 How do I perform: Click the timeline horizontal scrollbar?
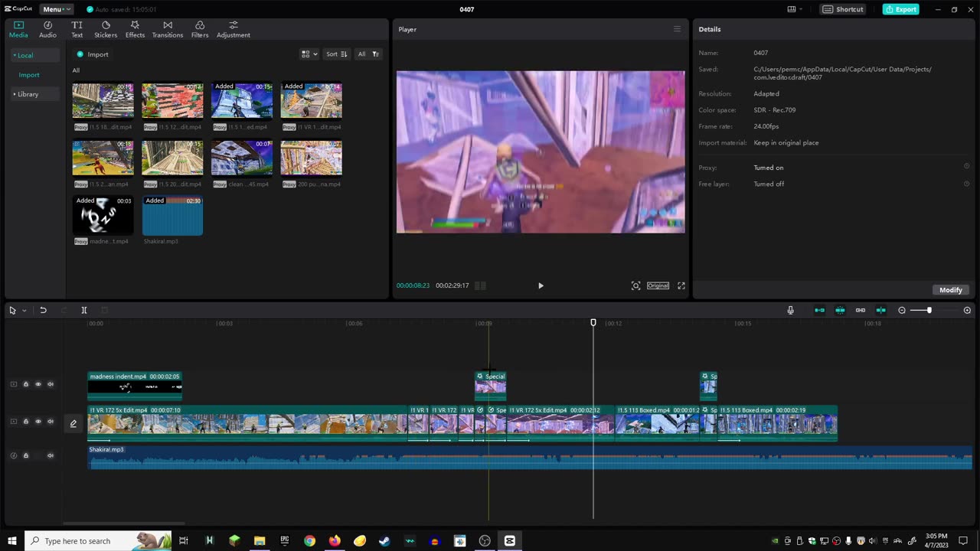(x=124, y=523)
